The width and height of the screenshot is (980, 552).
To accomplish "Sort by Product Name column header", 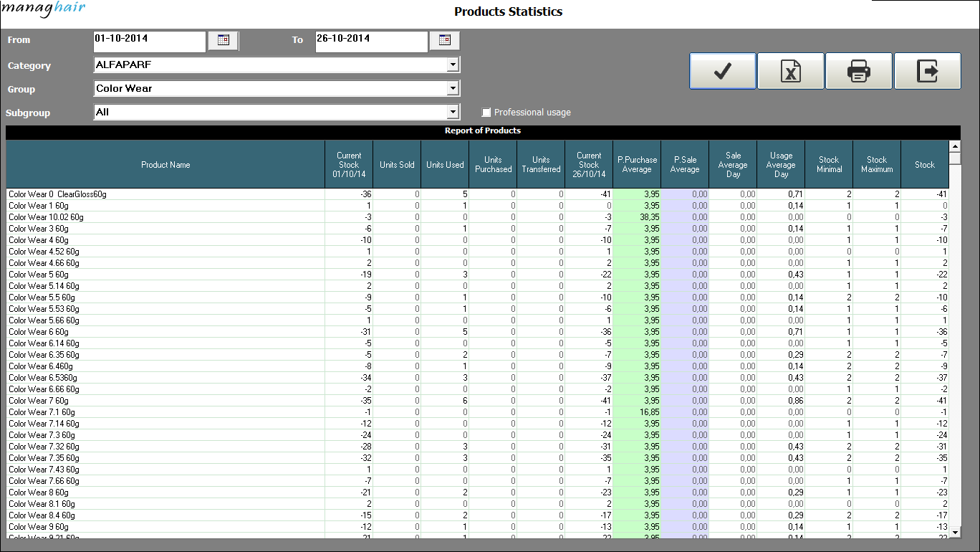I will click(165, 165).
